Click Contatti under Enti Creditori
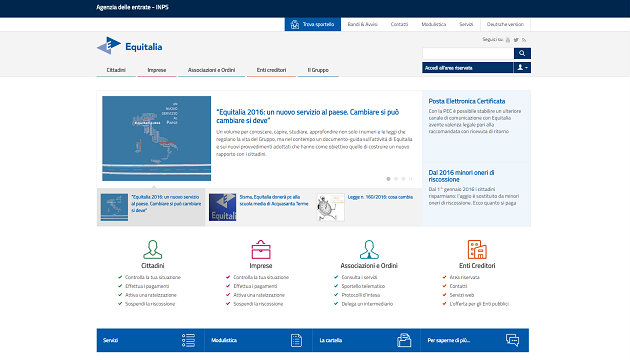This screenshot has height=360, width=630. (x=458, y=286)
